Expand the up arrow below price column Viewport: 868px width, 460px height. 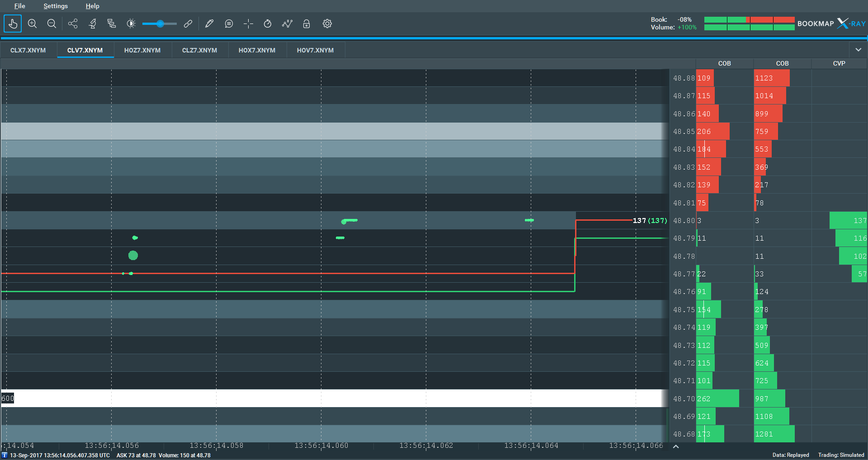(x=676, y=446)
